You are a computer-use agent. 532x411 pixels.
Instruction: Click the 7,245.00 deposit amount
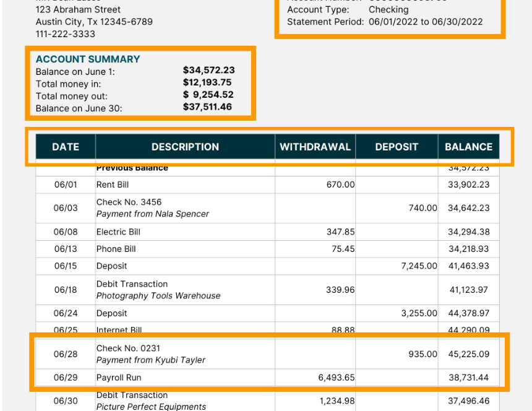(x=419, y=266)
